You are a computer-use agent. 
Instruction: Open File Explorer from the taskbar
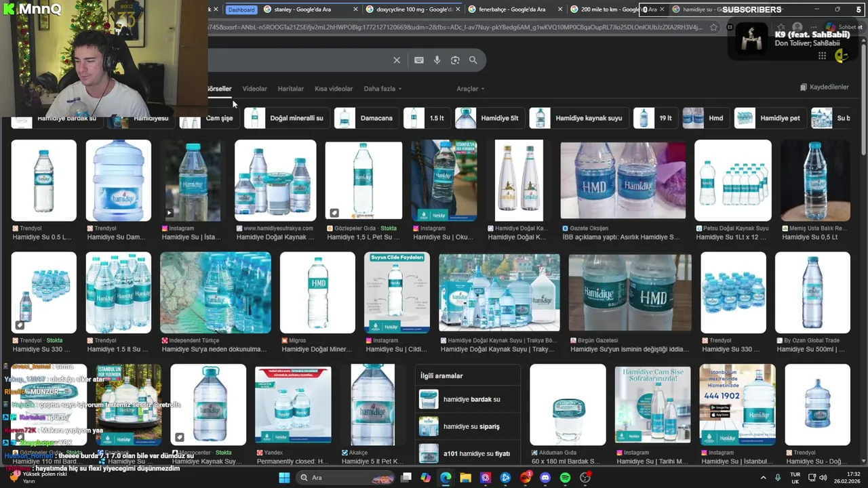pos(465,478)
